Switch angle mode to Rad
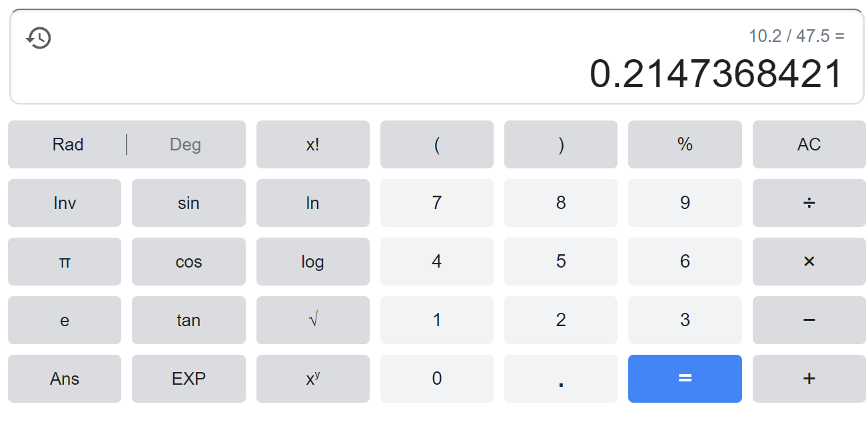 [68, 144]
